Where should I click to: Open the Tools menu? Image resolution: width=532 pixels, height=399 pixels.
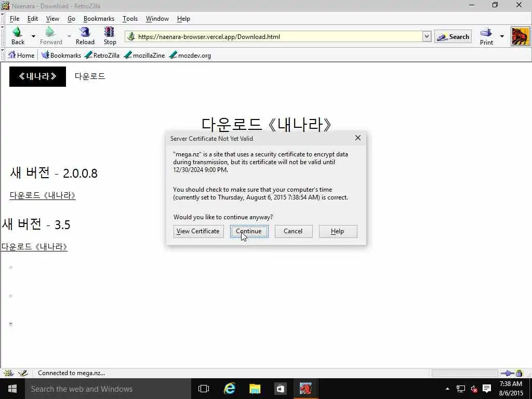[130, 19]
